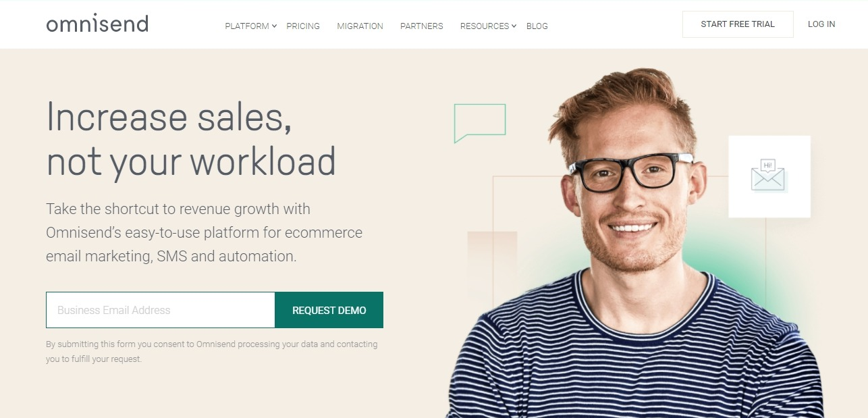Expand the Platform dropdown chevron

[274, 26]
